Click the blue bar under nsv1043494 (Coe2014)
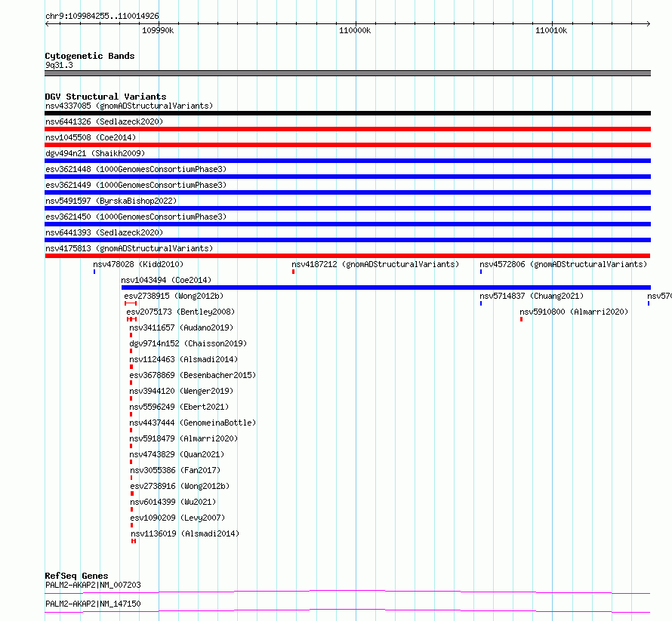Screen dimensions: 672x621 (x=386, y=287)
